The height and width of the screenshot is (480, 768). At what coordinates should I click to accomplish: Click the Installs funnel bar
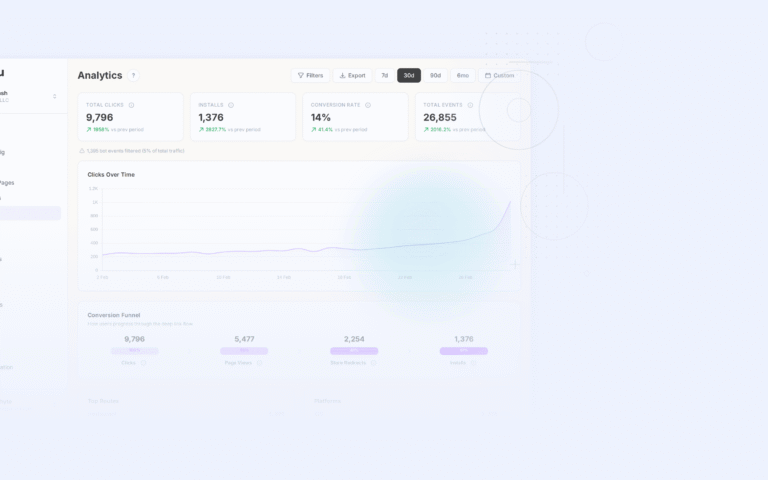[x=464, y=351]
